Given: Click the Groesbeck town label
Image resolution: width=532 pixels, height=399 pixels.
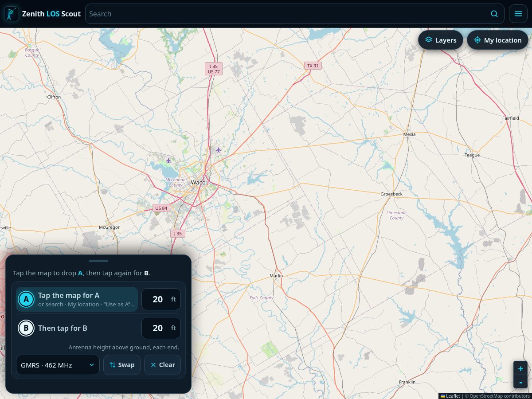Looking at the screenshot, I should (x=391, y=194).
